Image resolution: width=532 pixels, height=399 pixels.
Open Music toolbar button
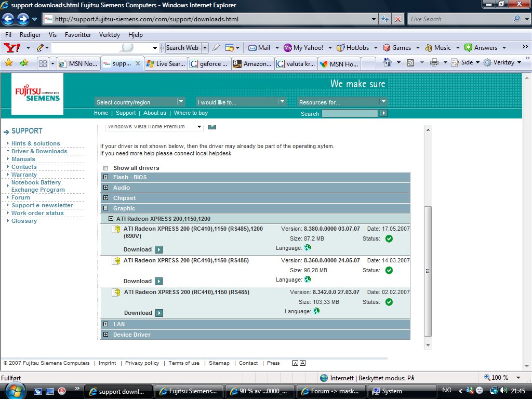[x=438, y=48]
